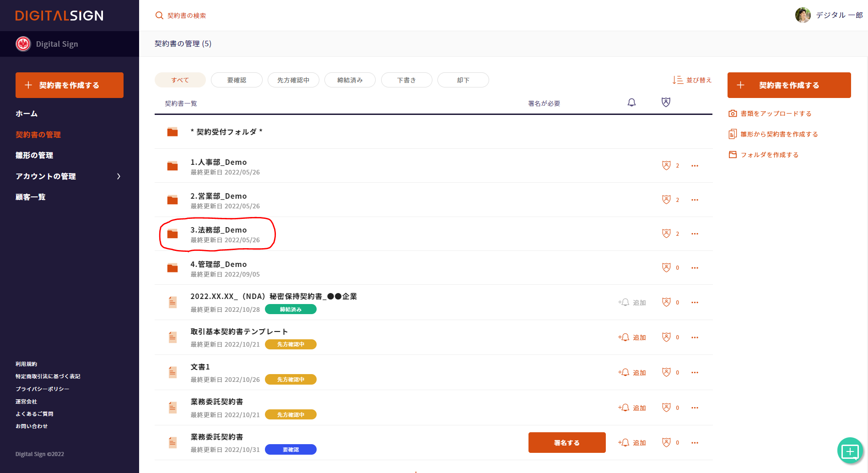The width and height of the screenshot is (868, 473).
Task: Click shield icon for 1.人事部_Demo folder
Action: (x=666, y=165)
